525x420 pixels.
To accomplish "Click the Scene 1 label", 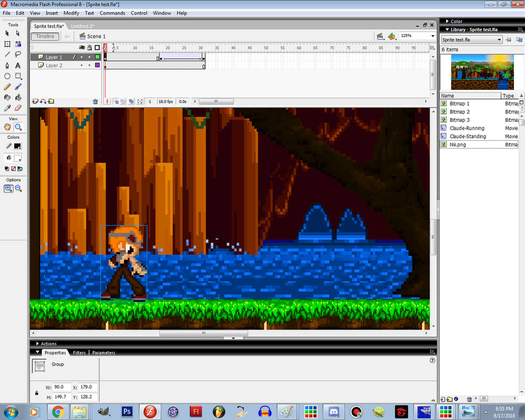I will [x=96, y=36].
